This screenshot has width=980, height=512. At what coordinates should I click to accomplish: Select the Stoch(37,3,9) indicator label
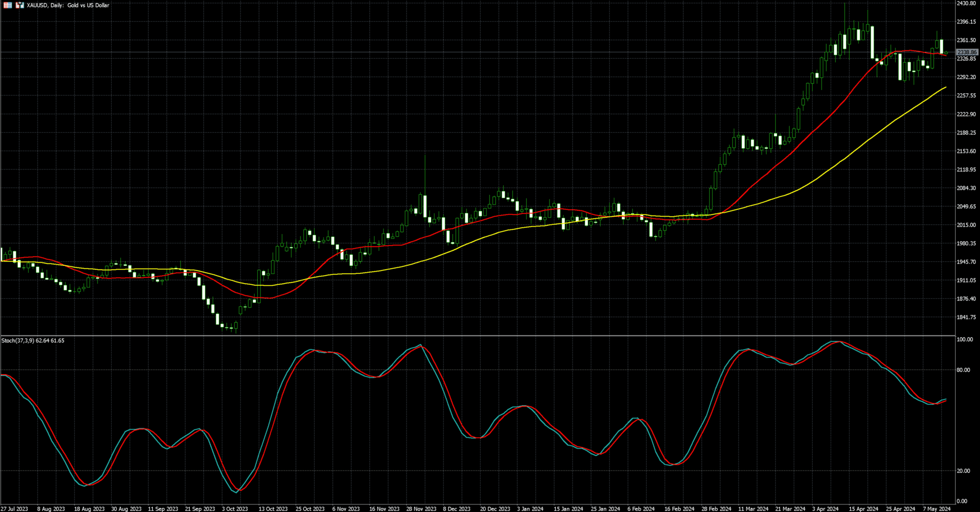pos(33,341)
